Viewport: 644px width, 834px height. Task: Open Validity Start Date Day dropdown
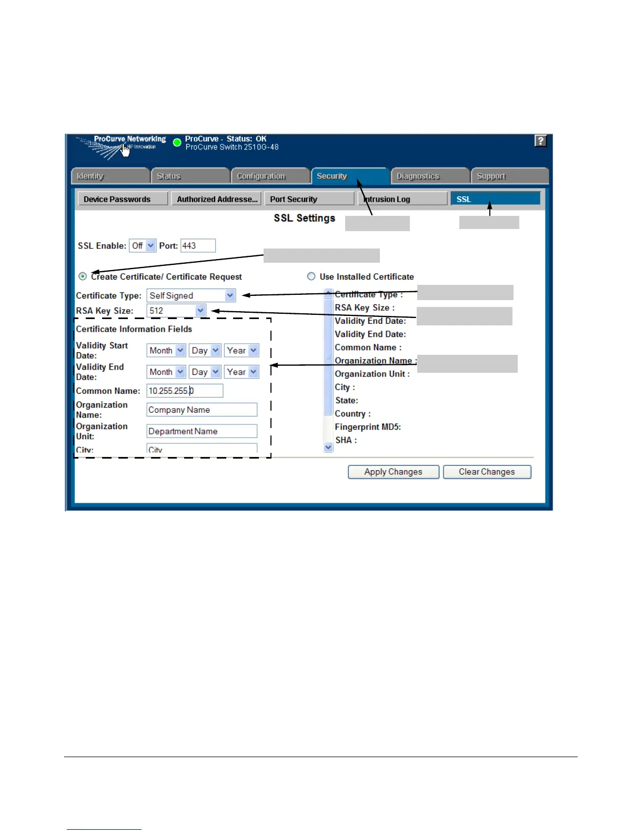click(205, 351)
